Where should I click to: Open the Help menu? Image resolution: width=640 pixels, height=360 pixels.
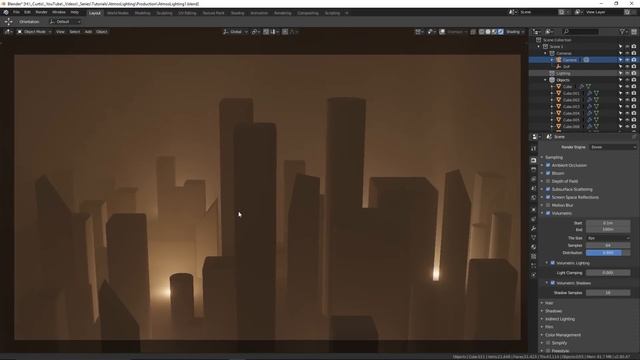tap(75, 12)
